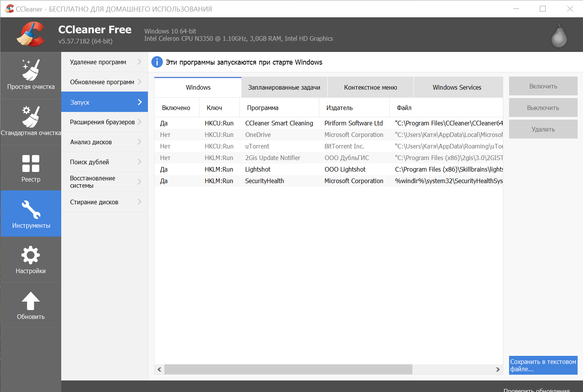Click the horizontal scrollbar thumb
Viewport: 583px width, 392px height.
click(x=288, y=369)
